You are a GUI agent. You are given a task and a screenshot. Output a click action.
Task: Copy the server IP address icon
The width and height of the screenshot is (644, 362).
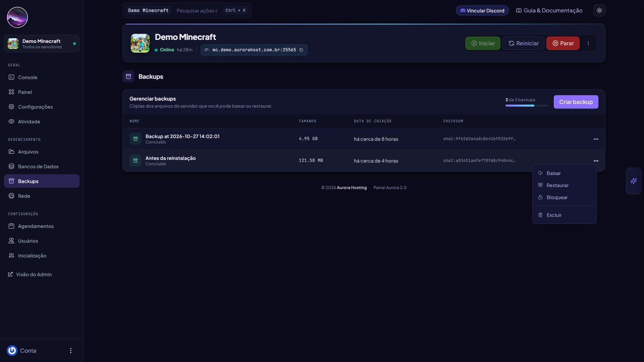[301, 50]
